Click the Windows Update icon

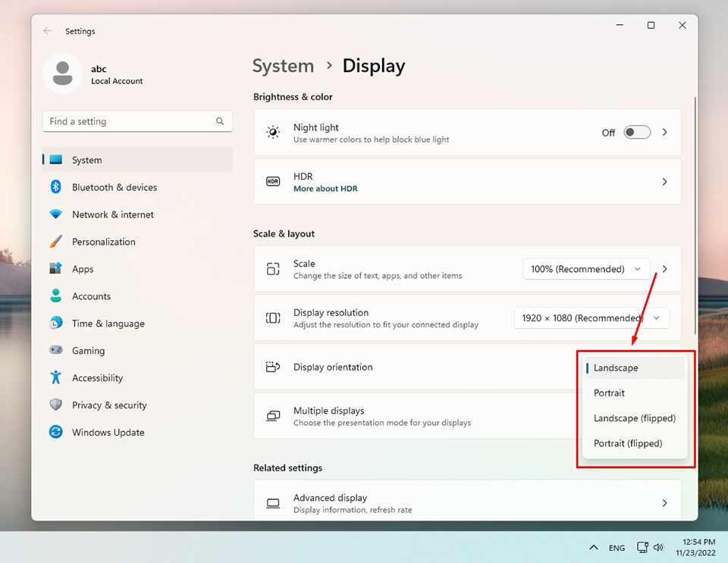click(57, 432)
